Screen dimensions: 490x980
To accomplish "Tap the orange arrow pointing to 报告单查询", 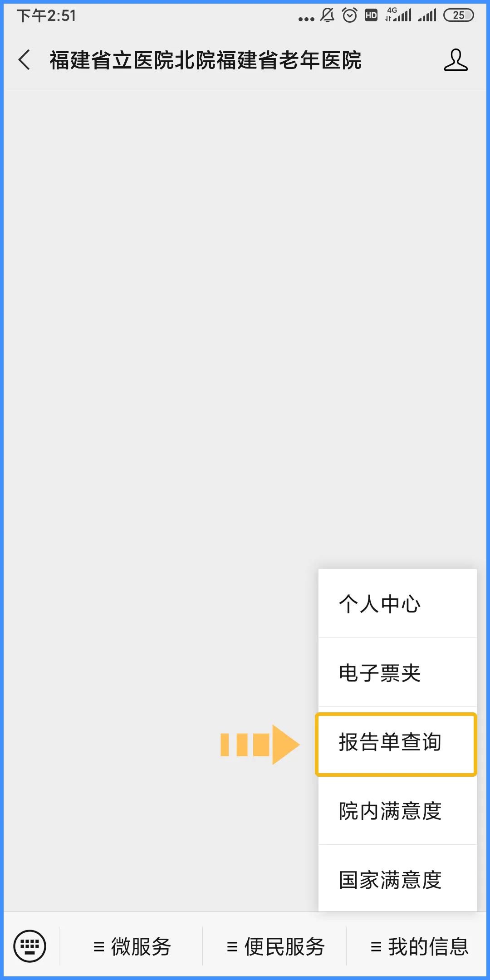I will pos(260,745).
